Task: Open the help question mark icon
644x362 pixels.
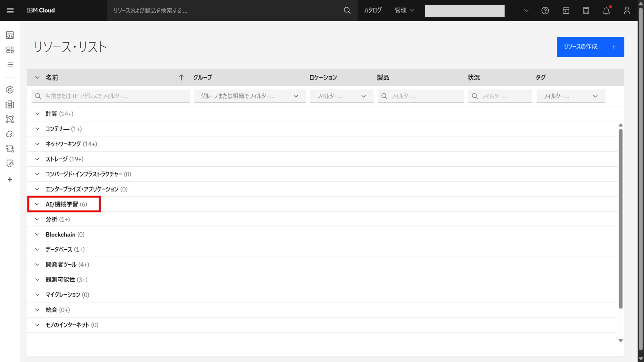Action: click(x=545, y=11)
